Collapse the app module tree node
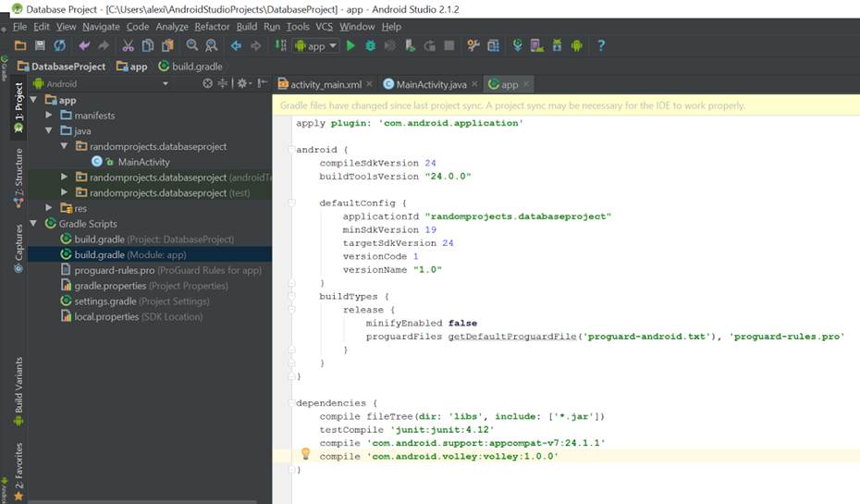The height and width of the screenshot is (504, 860). click(x=33, y=100)
